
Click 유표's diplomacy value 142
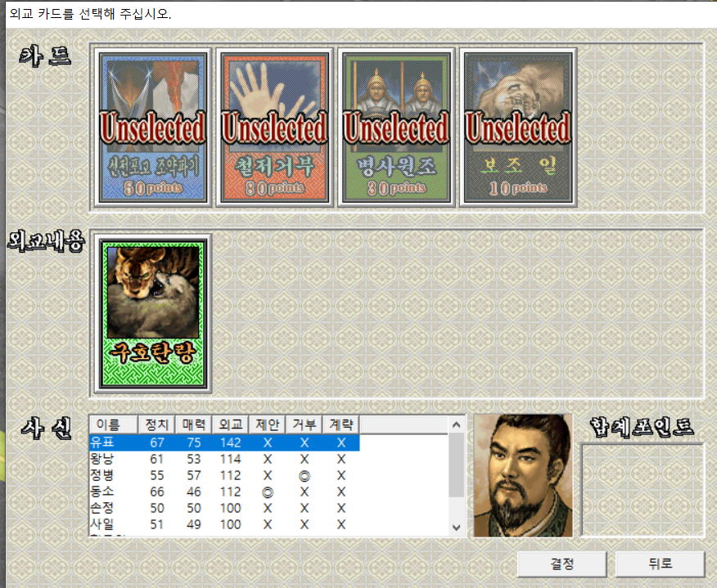[231, 442]
